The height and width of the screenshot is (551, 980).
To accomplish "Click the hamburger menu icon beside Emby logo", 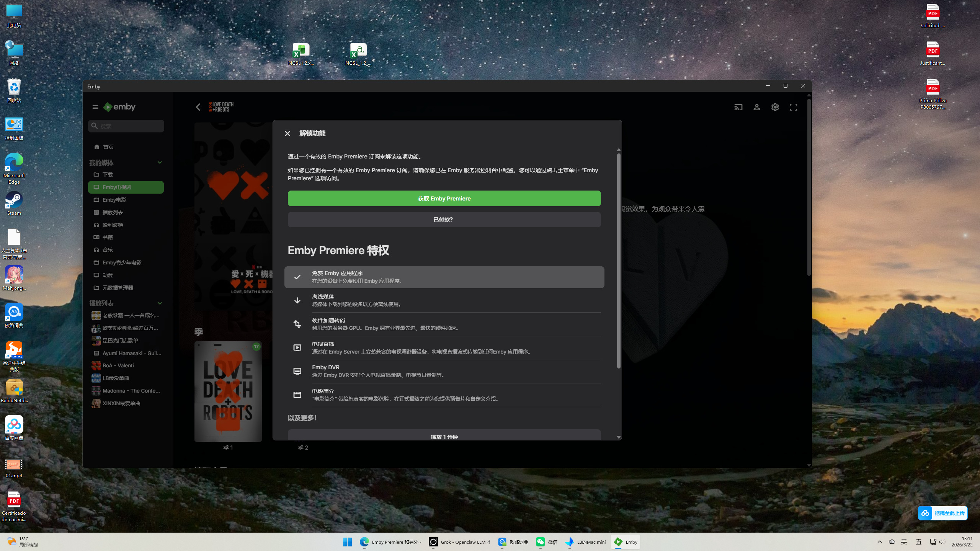I will pos(95,107).
